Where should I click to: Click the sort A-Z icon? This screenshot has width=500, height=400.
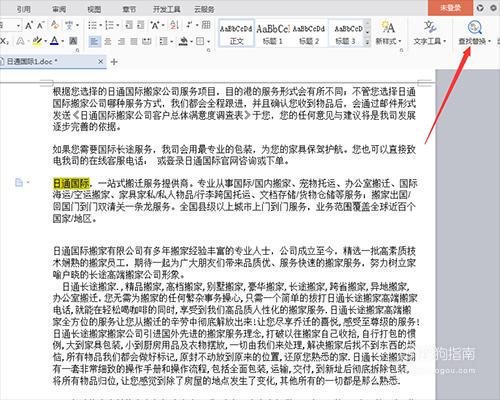pos(174,25)
